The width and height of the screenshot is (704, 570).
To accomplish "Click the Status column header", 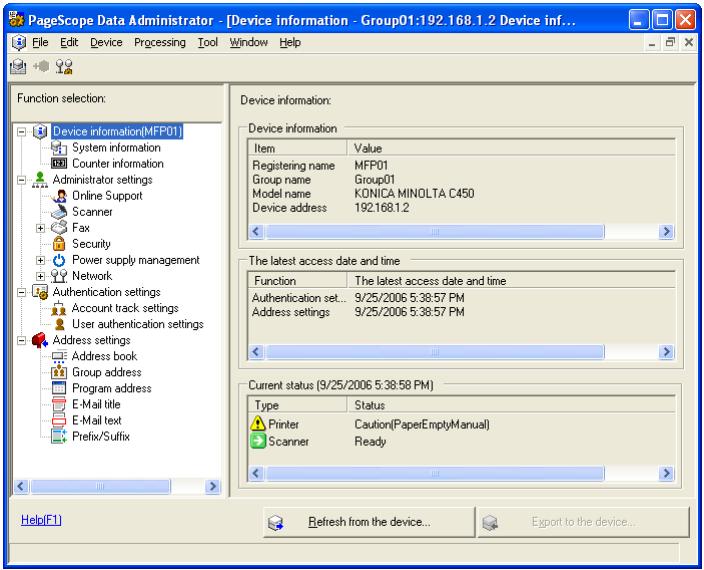I will 511,405.
